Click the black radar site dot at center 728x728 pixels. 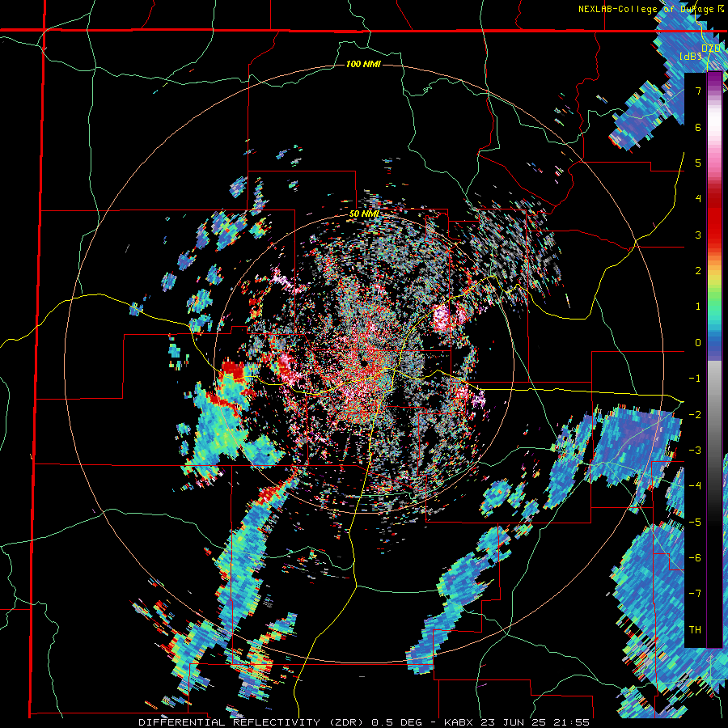click(x=365, y=363)
